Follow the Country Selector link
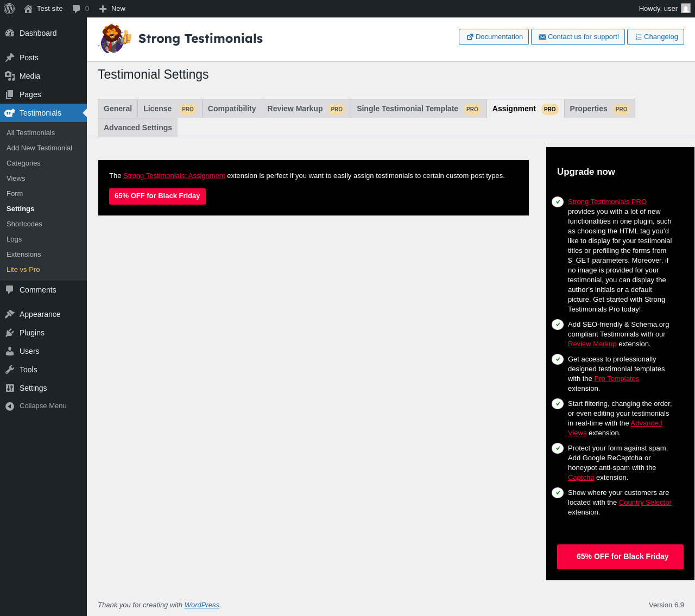The image size is (695, 616). 645,503
